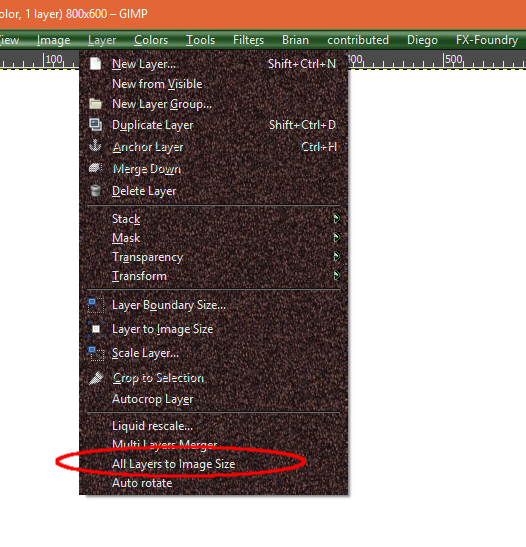Choose New from Visible
Screen dimensions: 526x547
click(213, 84)
